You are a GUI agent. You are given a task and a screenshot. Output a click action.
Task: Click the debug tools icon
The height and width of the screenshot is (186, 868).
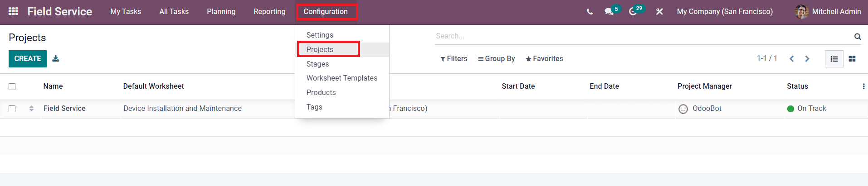click(x=659, y=12)
